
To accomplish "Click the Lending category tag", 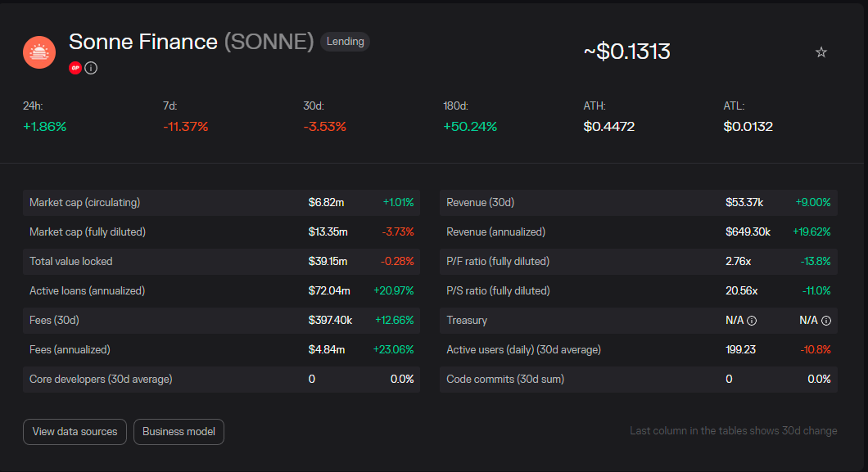I will (345, 42).
